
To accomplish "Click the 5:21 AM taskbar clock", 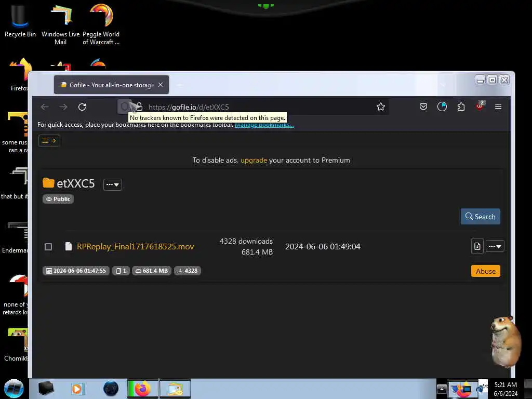I will coord(506,389).
